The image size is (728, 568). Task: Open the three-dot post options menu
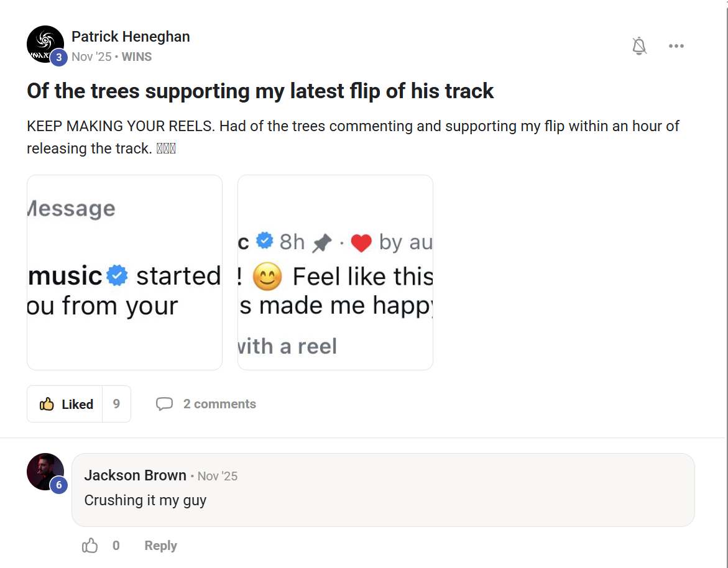[x=676, y=46]
